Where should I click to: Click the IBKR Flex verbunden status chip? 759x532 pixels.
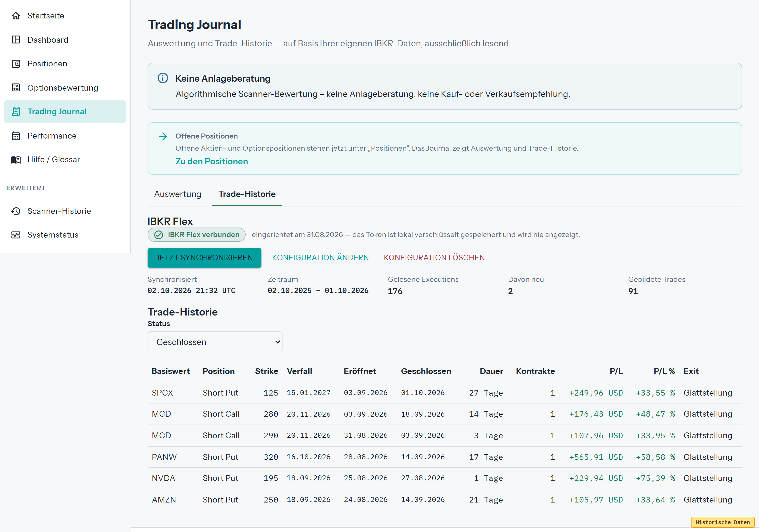[x=196, y=235]
